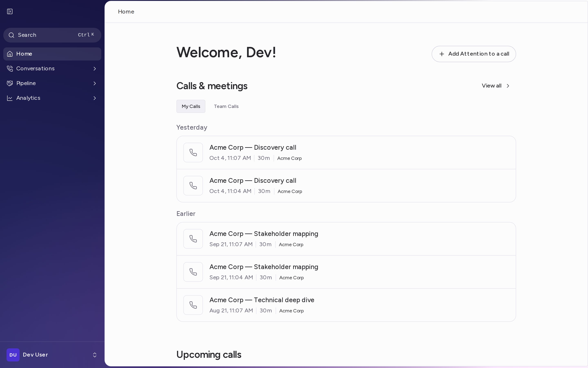The image size is (588, 368).
Task: Open Conversations in the sidebar
Action: click(x=52, y=69)
